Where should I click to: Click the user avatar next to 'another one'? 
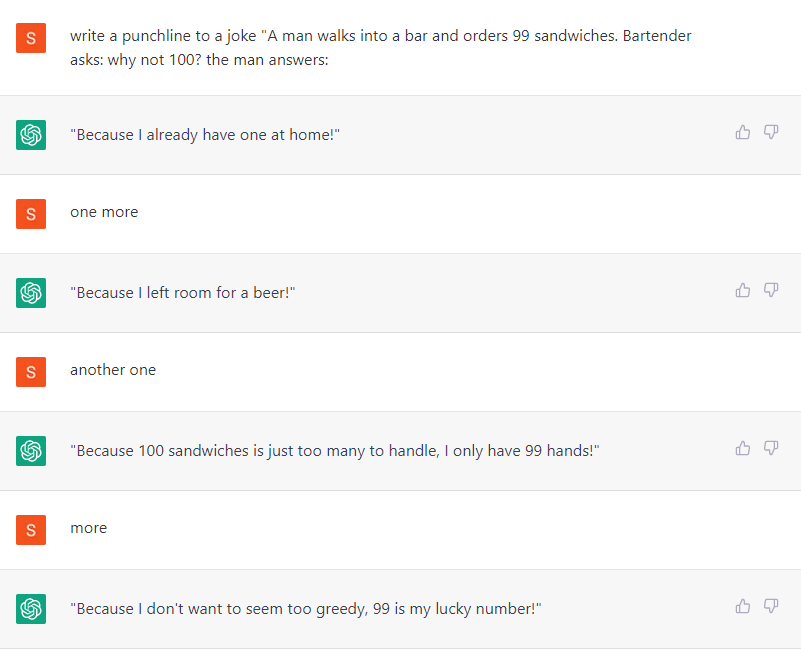[x=31, y=372]
